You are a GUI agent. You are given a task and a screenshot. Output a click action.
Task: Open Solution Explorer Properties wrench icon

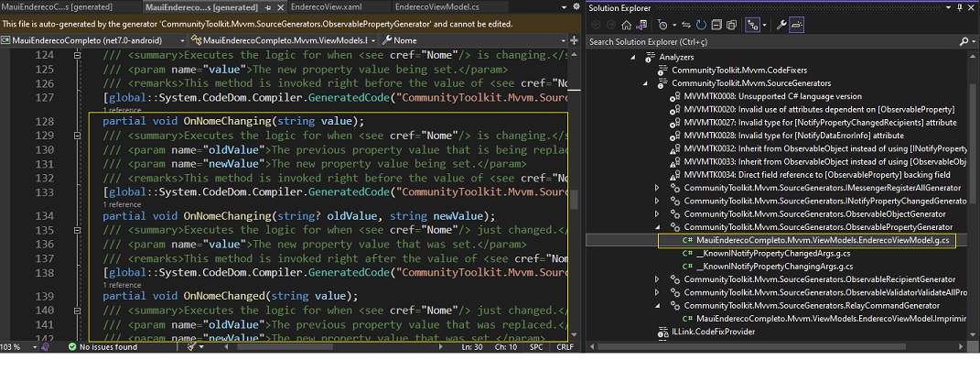coord(781,25)
